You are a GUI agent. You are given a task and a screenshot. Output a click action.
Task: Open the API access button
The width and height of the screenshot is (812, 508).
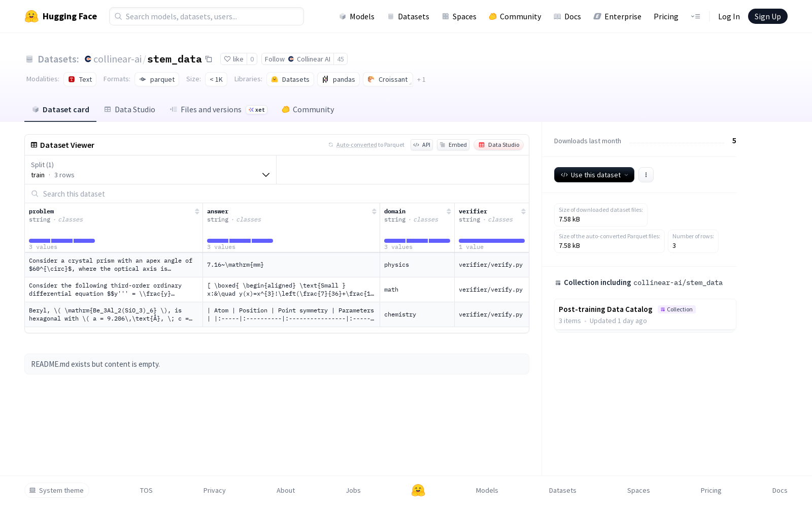(422, 145)
